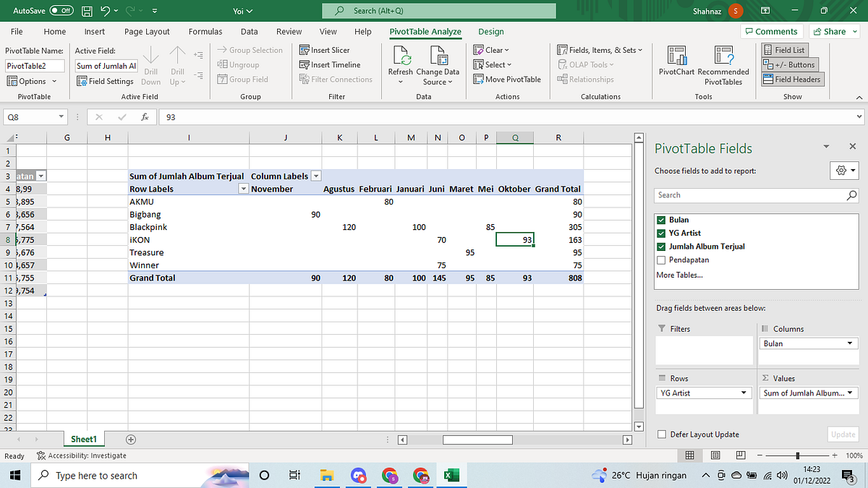Open the Row Labels filter dropdown
This screenshot has width=868, height=488.
coord(244,189)
